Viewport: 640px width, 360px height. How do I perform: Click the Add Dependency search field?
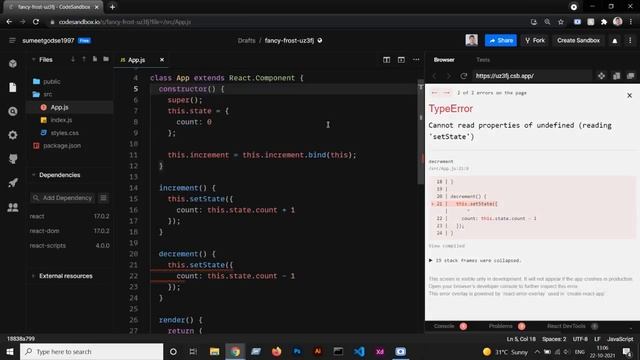pyautogui.click(x=62, y=198)
